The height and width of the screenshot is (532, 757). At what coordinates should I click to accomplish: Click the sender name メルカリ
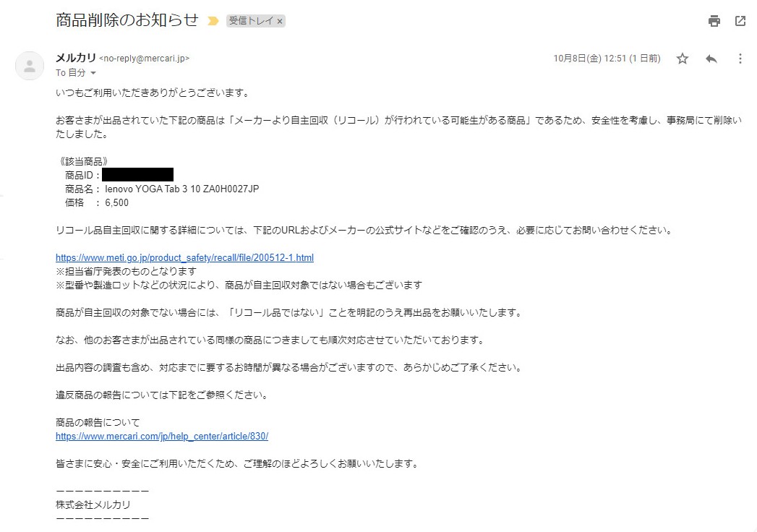tap(75, 58)
